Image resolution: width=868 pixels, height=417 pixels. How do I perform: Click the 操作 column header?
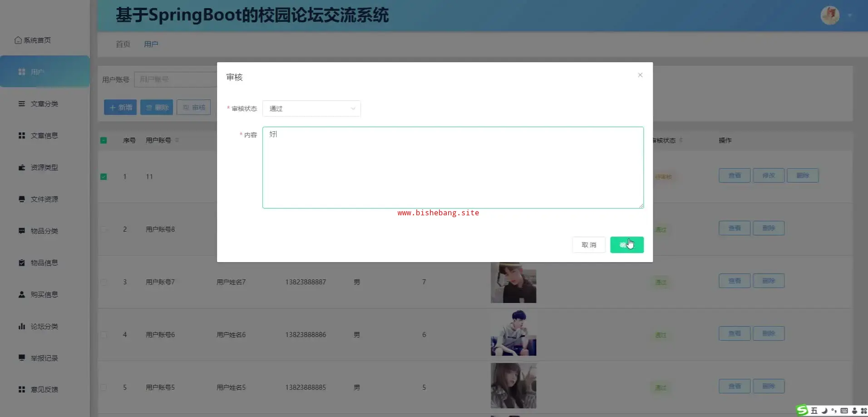pyautogui.click(x=725, y=140)
